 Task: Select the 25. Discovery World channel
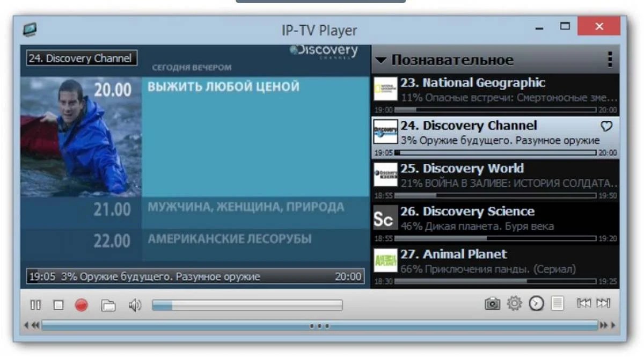[x=495, y=181]
